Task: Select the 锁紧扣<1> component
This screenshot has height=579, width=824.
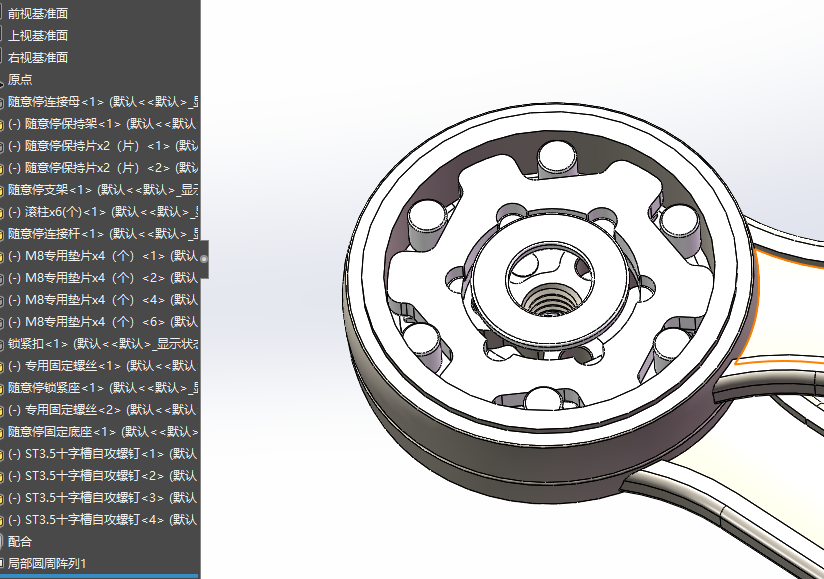Action: coord(103,345)
